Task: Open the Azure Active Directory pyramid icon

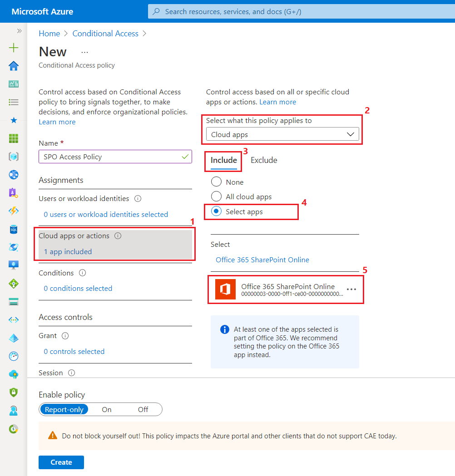Action: point(13,338)
